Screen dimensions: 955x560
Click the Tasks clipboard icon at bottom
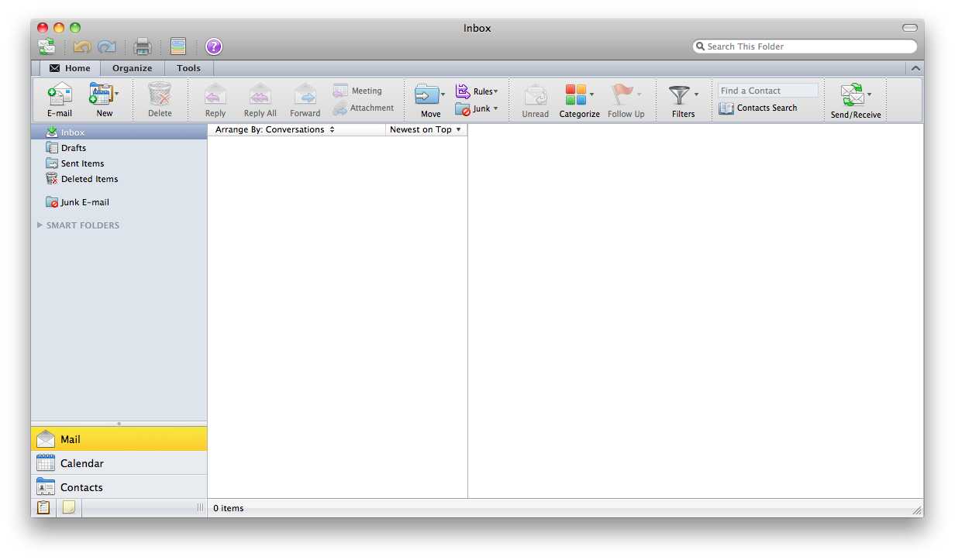click(43, 508)
